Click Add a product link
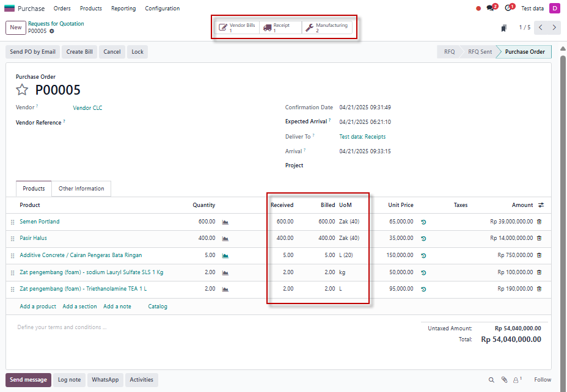 tap(38, 307)
